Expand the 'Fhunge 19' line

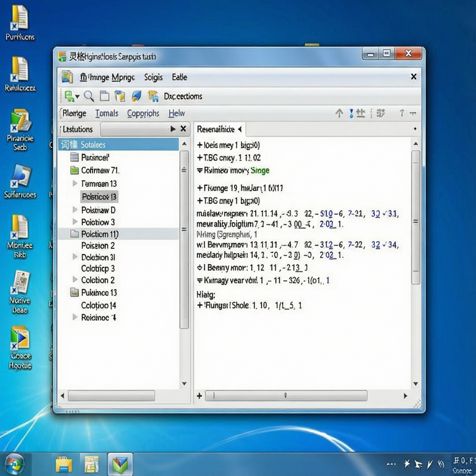pos(199,188)
